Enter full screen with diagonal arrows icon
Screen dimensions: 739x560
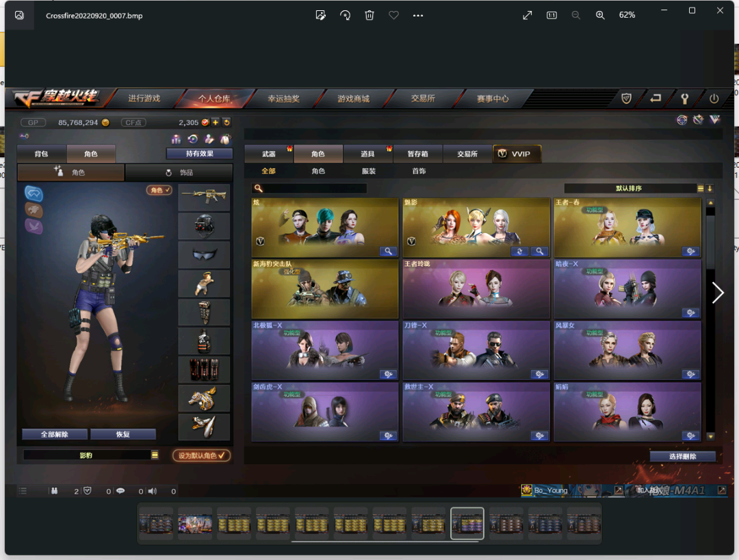528,15
